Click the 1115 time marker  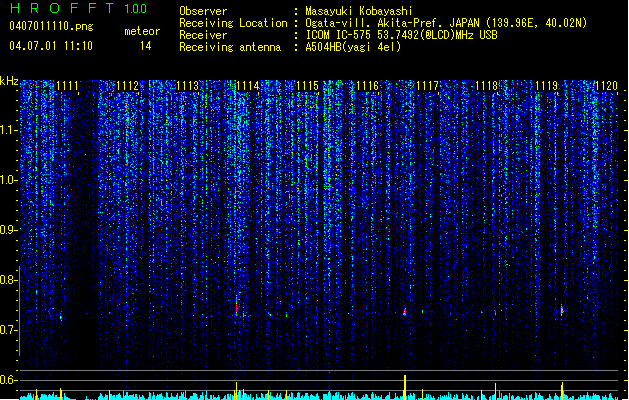pos(307,86)
